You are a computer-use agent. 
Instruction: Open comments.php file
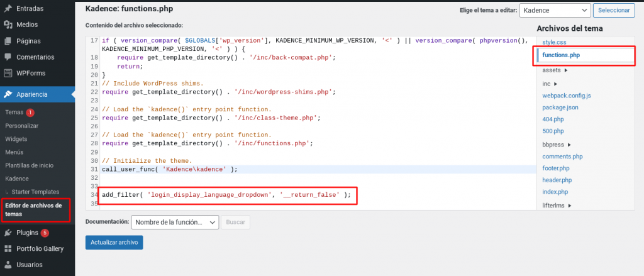click(562, 157)
